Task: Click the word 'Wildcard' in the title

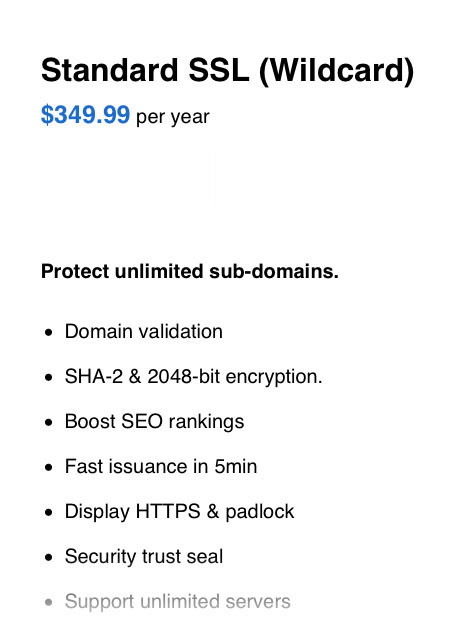Action: 336,70
